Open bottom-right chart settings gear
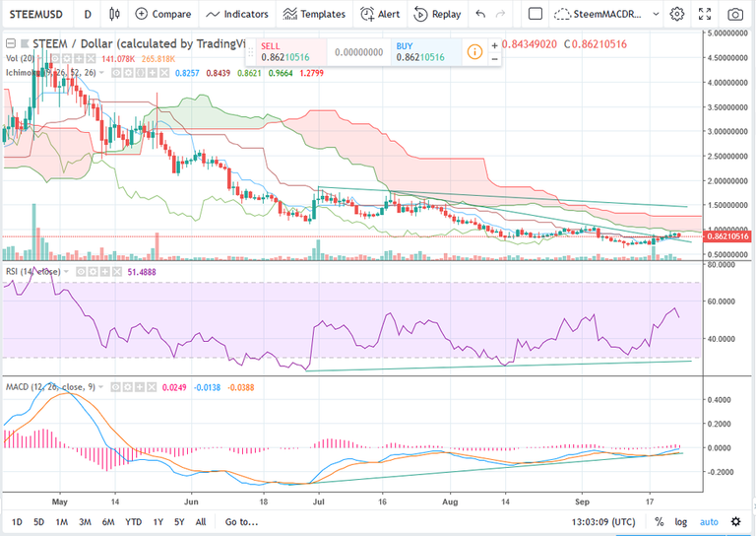 tap(735, 522)
